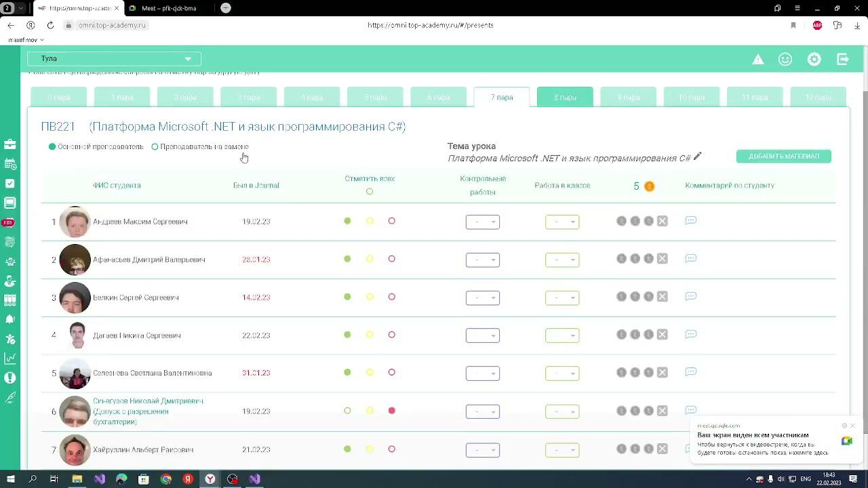Open Microsoft Store from the taskbar

[144, 479]
